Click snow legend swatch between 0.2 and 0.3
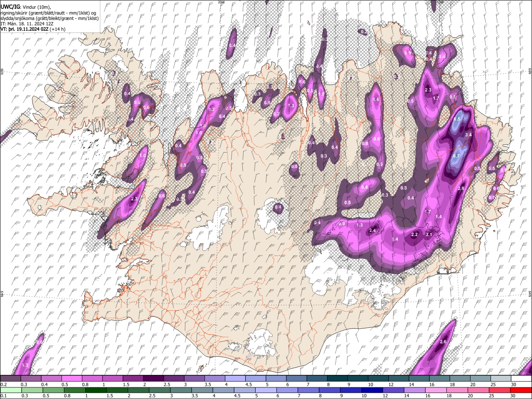This screenshot has width=532, height=399. (10, 379)
